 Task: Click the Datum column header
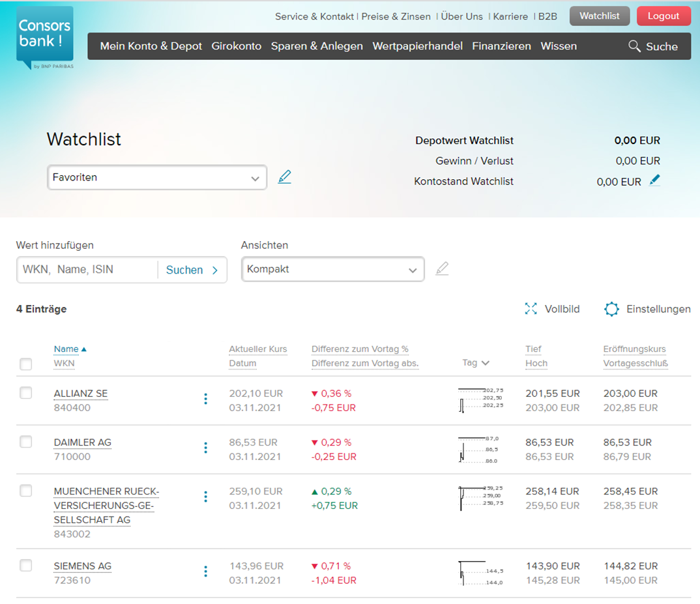click(x=243, y=364)
